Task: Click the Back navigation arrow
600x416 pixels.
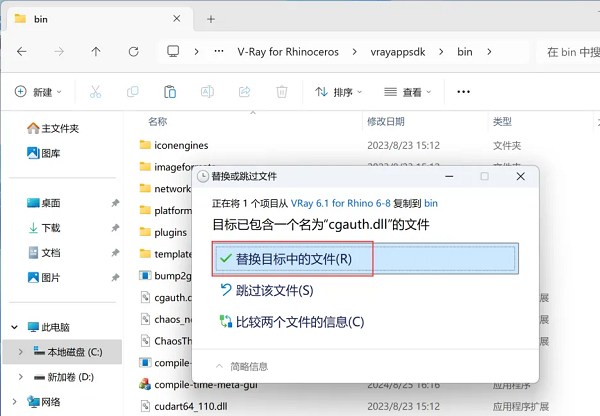Action: tap(22, 51)
